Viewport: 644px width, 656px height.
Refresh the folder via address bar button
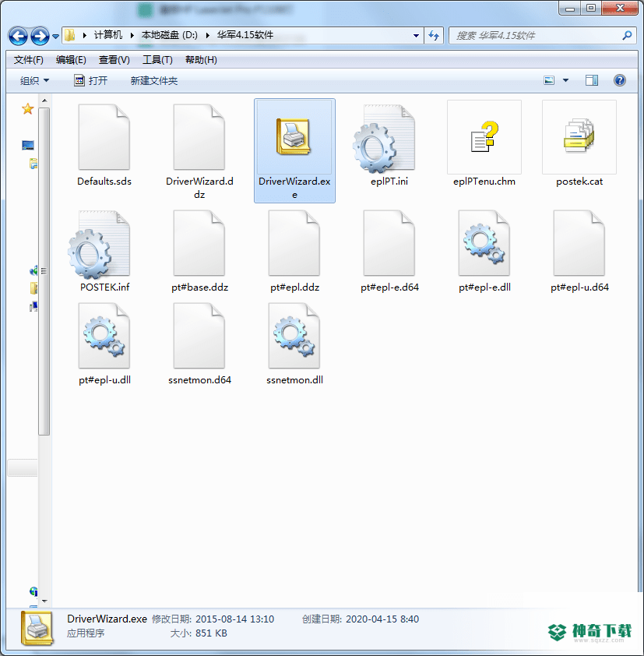[x=434, y=36]
